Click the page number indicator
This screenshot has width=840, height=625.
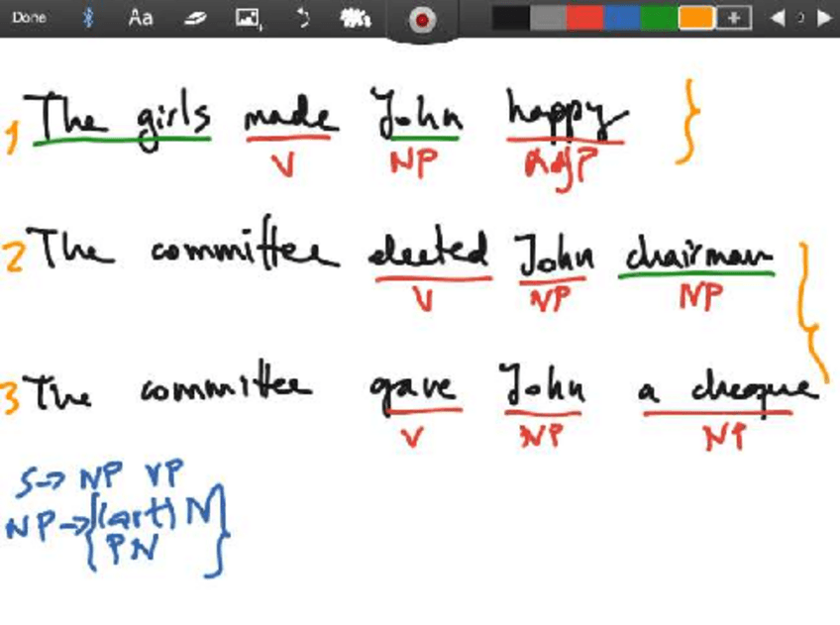[800, 18]
